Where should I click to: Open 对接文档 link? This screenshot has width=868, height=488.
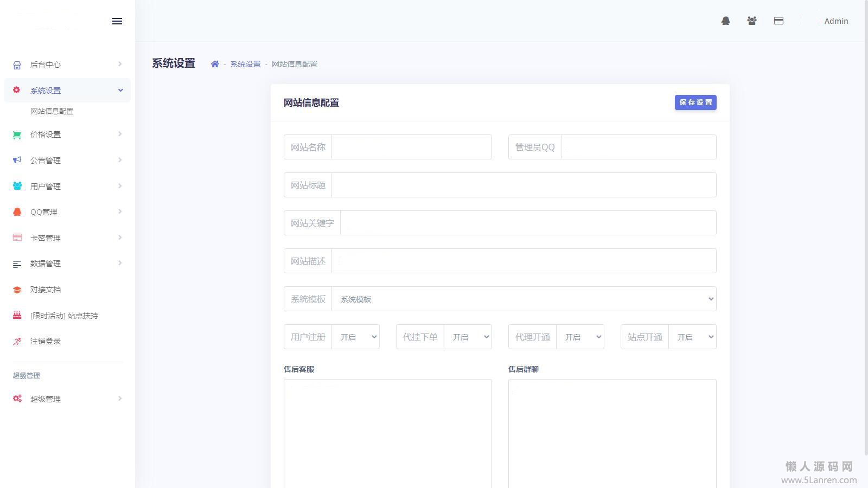click(x=46, y=290)
